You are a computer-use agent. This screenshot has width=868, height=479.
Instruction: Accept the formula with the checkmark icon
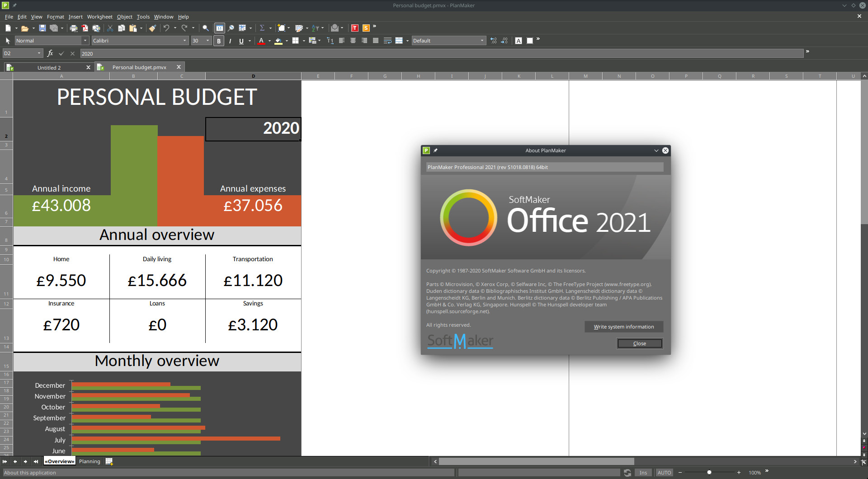point(61,53)
